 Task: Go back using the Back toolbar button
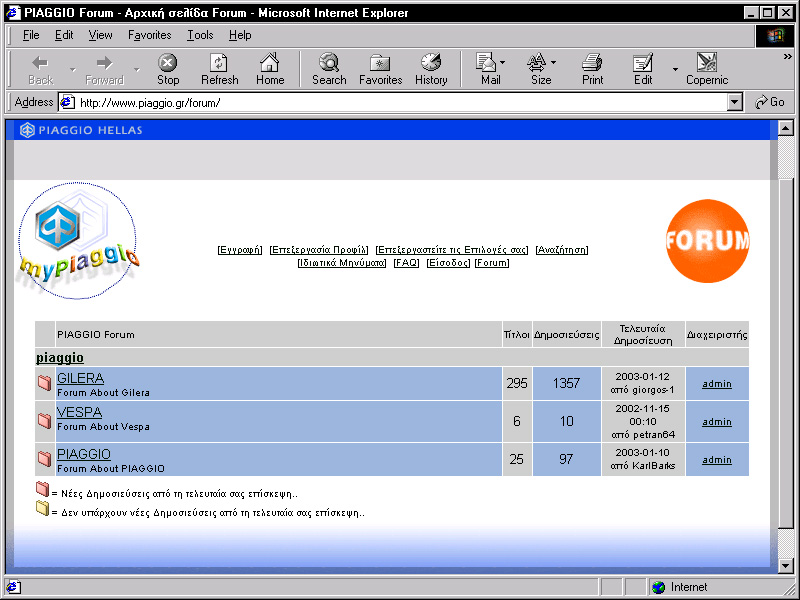tap(40, 69)
